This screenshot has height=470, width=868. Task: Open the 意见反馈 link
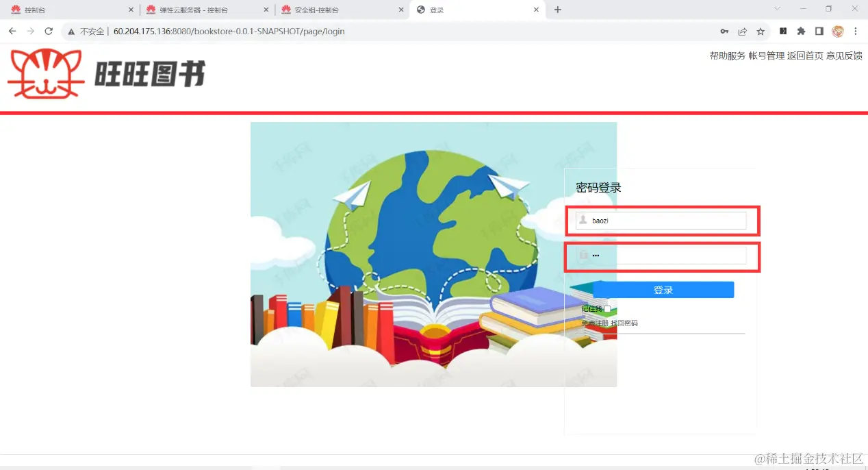coord(844,56)
